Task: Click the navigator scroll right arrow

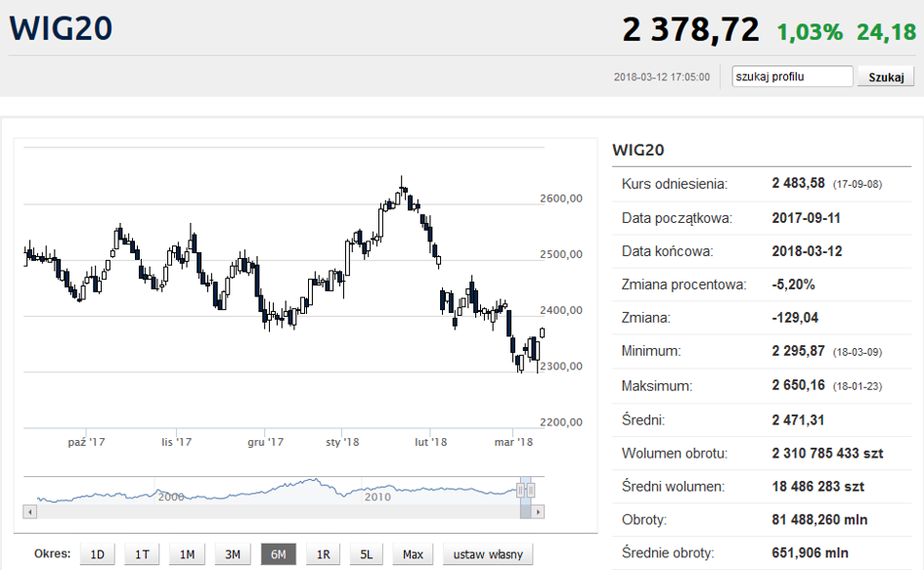Action: [x=538, y=511]
